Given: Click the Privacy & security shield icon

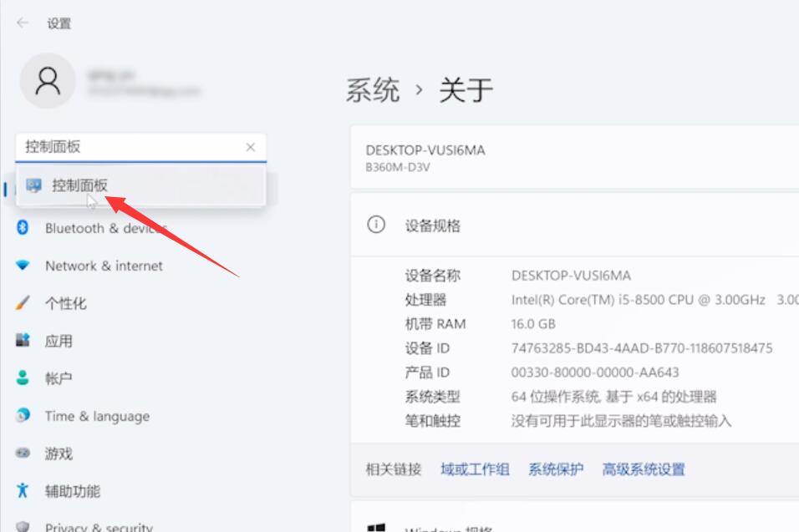Looking at the screenshot, I should (23, 526).
